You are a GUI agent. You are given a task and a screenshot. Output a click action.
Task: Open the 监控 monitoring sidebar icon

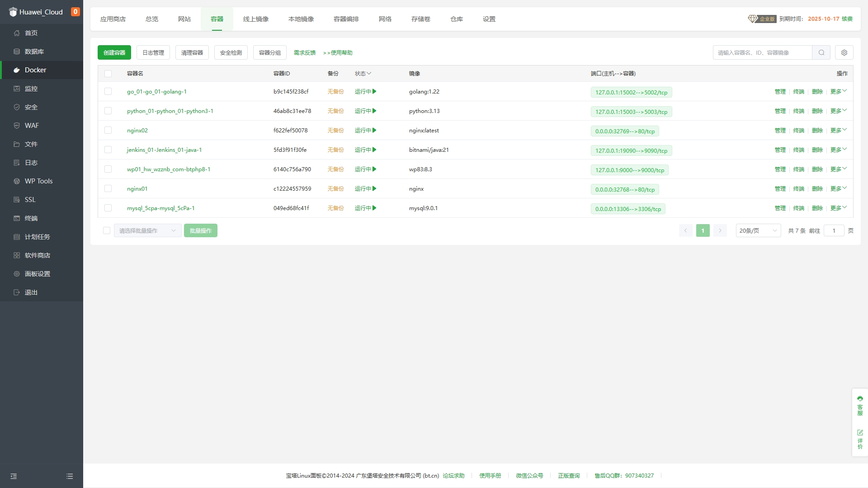click(x=17, y=89)
